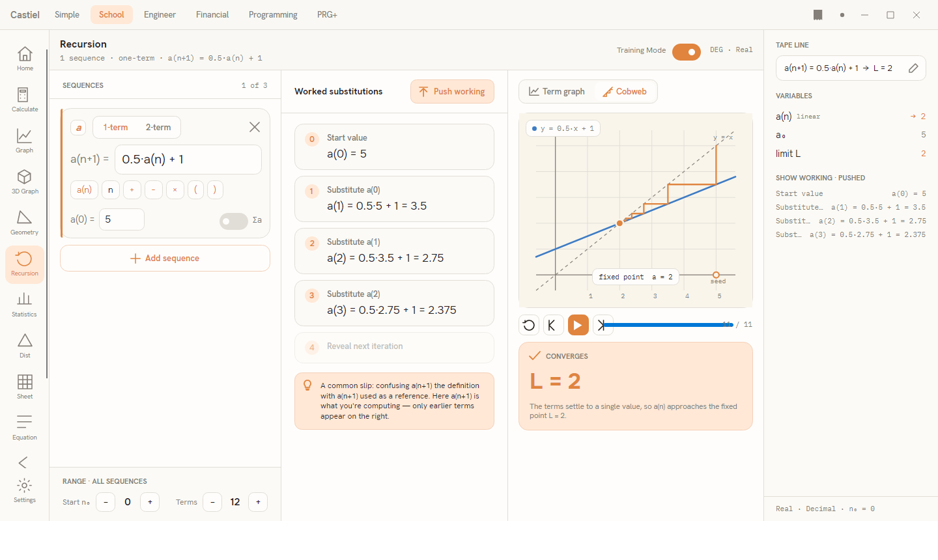
Task: Click the seed marker on the graph
Action: (x=716, y=275)
